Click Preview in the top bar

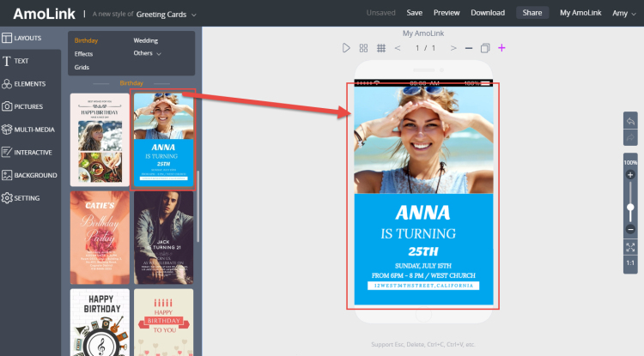(447, 13)
